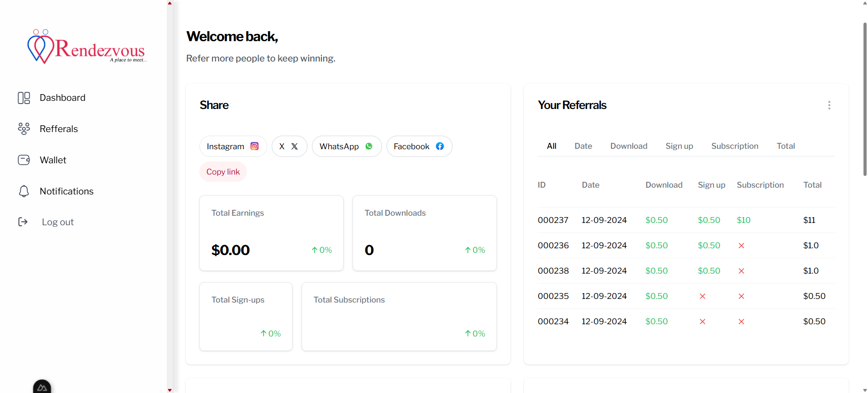This screenshot has width=868, height=393.
Task: Share via the Instagram button
Action: coord(233,147)
